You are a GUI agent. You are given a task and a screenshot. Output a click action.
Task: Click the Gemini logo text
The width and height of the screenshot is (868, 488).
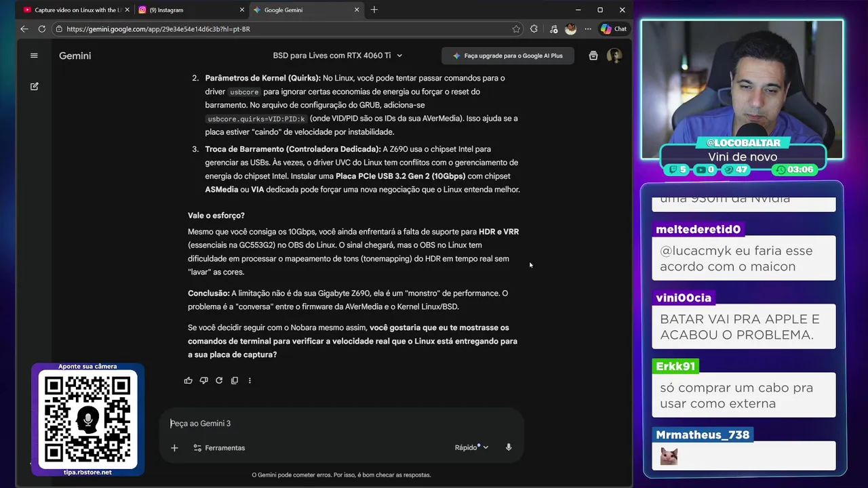pos(75,56)
